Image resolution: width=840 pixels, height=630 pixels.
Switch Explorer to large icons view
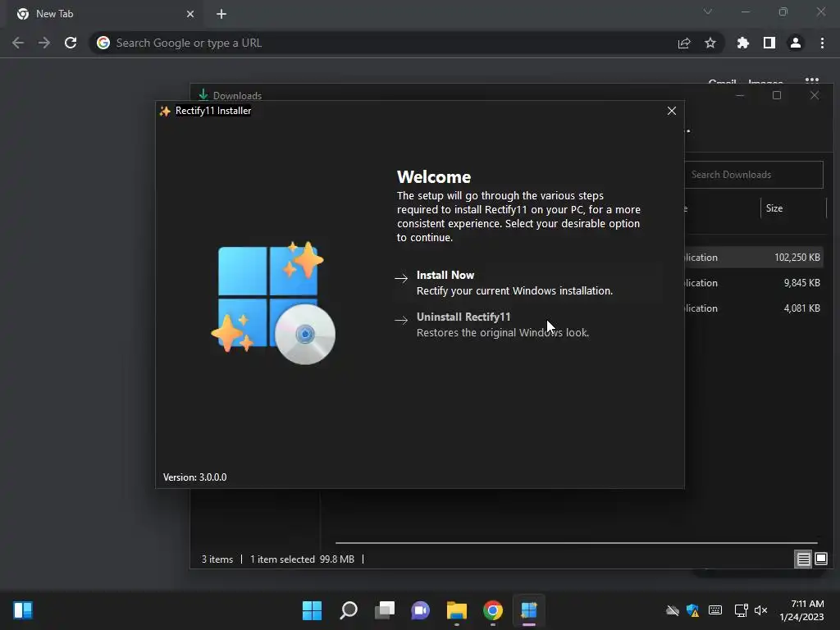[x=820, y=559]
